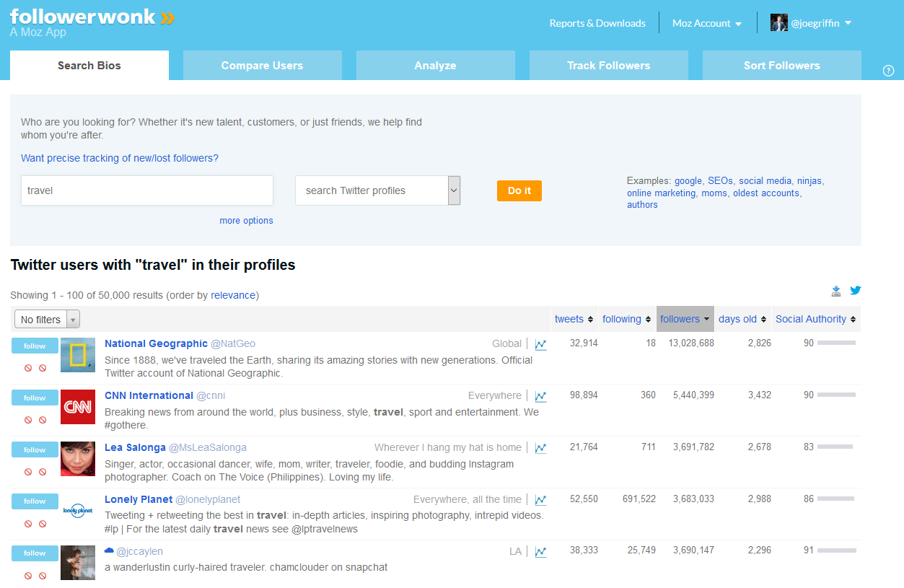This screenshot has width=904, height=588.
Task: Click the second block icon under Lonely Planet follow
Action: (x=43, y=524)
